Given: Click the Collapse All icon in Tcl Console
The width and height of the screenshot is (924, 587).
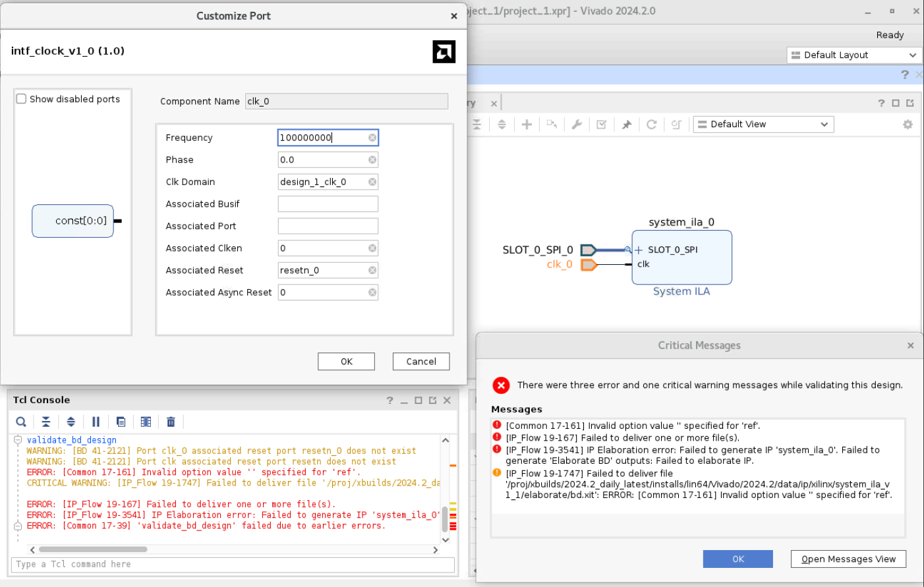Looking at the screenshot, I should click(46, 422).
